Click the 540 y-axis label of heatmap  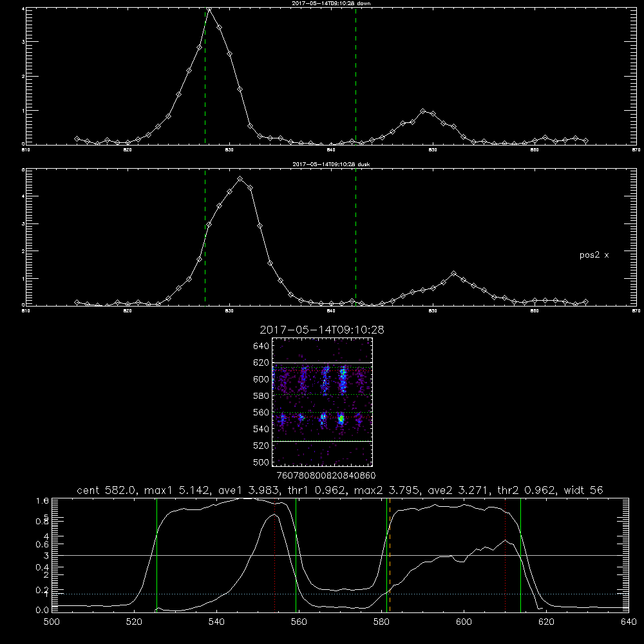coord(261,429)
